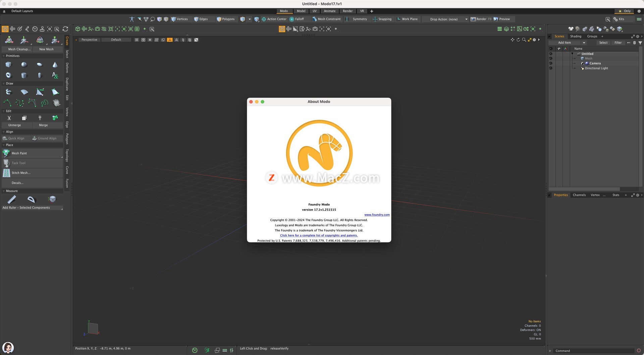Screen dimensions: 644x355
Task: Open the Decals option
Action: pos(32,183)
